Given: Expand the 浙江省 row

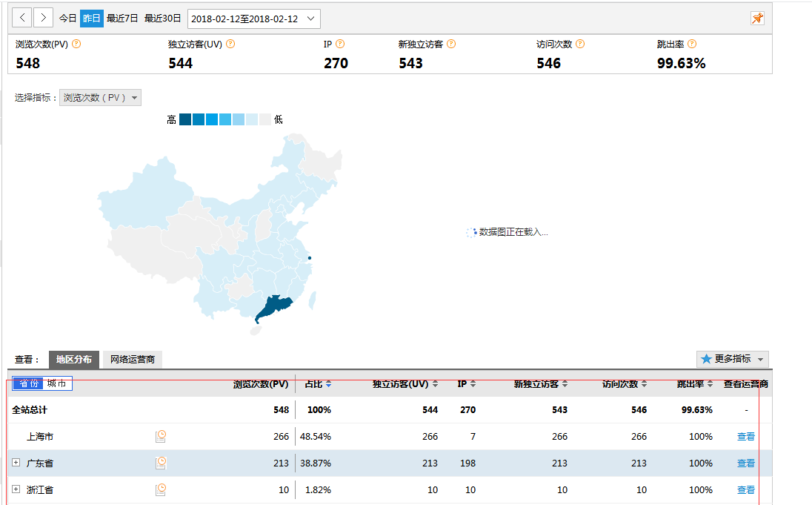Looking at the screenshot, I should 16,489.
